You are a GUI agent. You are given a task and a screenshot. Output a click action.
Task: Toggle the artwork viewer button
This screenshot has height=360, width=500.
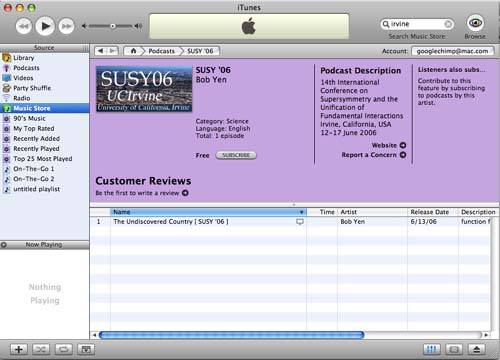click(86, 349)
